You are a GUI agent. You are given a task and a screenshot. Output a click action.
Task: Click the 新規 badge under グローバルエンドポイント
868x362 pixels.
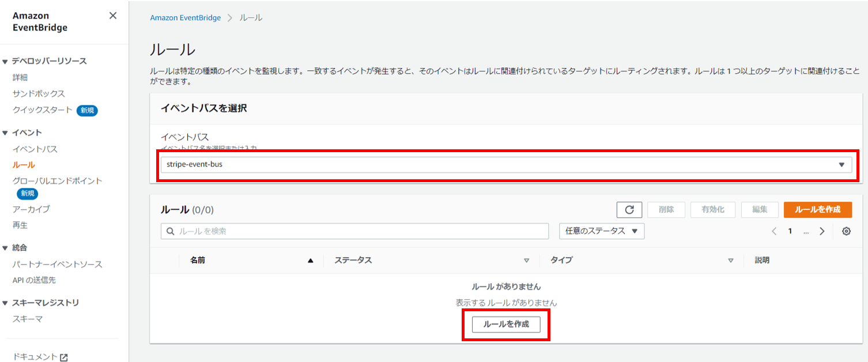pyautogui.click(x=27, y=193)
